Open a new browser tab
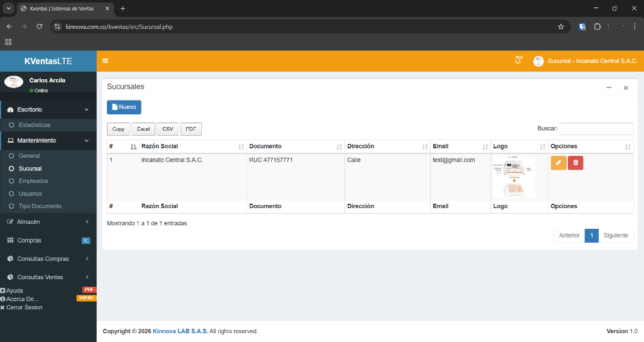This screenshot has height=342, width=644. coord(123,8)
